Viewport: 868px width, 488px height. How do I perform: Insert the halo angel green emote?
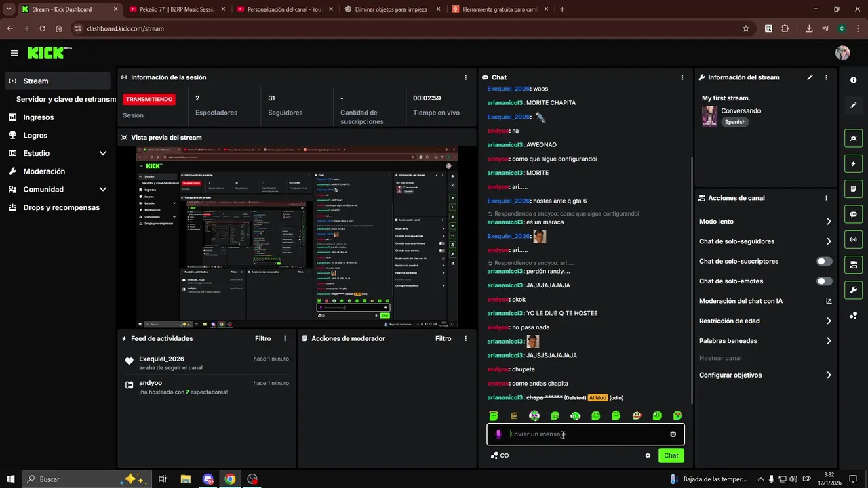(x=494, y=415)
